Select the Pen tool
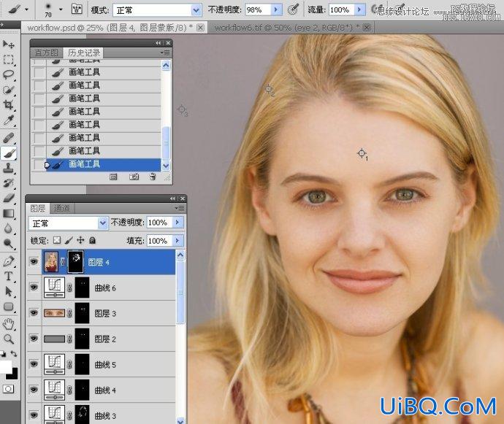The height and width of the screenshot is (424, 504). (x=8, y=261)
